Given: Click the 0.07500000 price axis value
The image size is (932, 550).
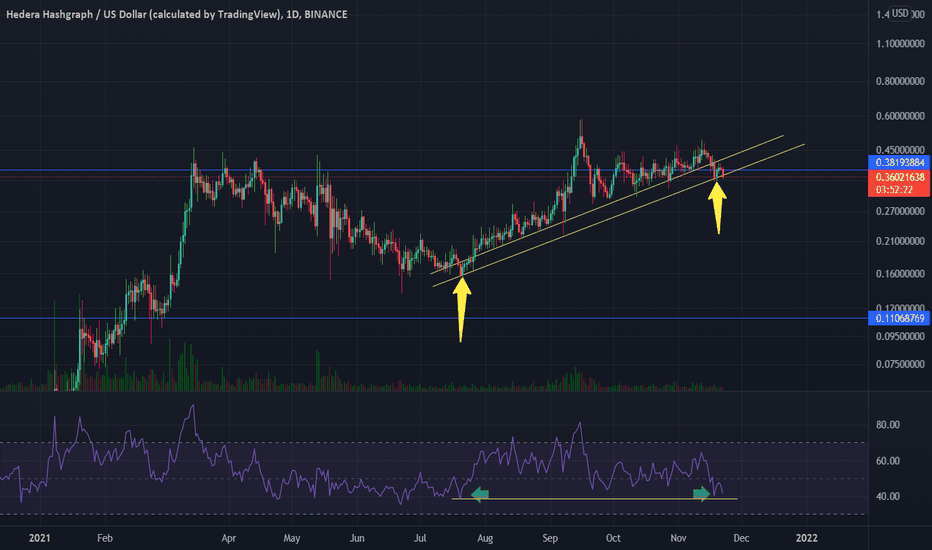Looking at the screenshot, I should (x=900, y=364).
